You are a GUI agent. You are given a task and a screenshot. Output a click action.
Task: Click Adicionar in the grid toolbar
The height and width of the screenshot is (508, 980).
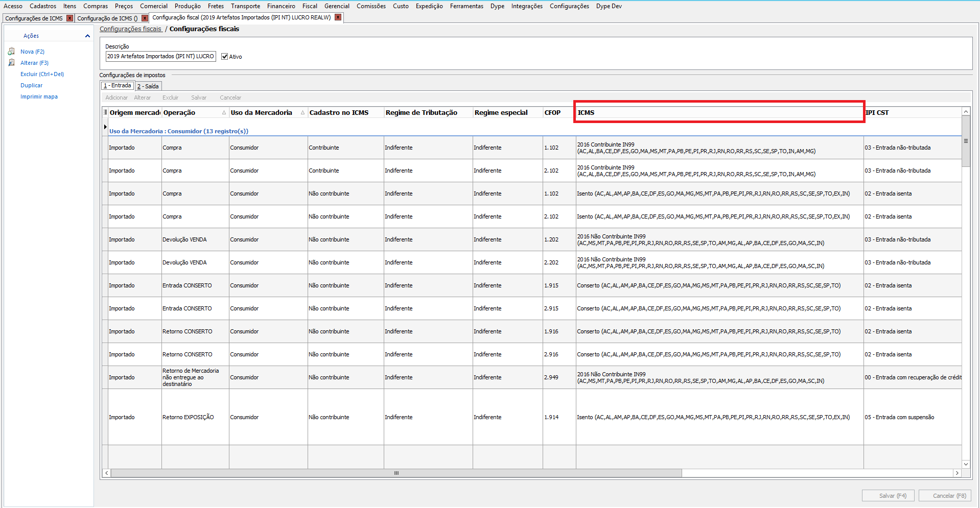coord(116,98)
